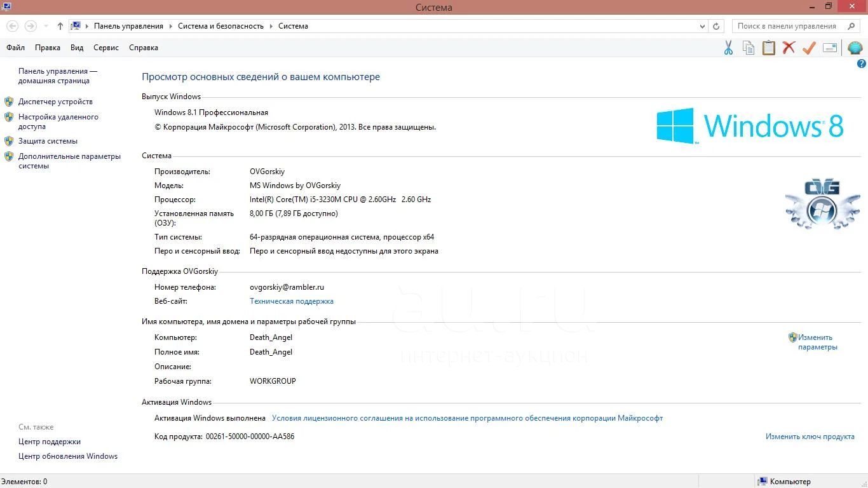Click the Cut scissors icon in toolbar

(728, 48)
